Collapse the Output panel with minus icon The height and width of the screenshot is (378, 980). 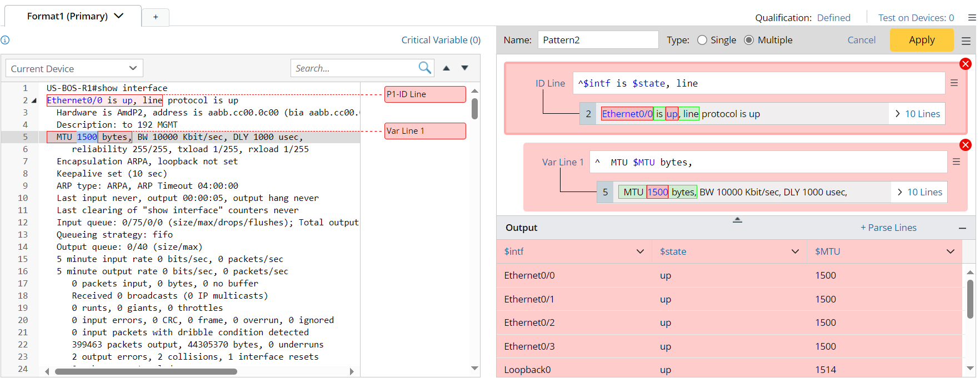(962, 228)
